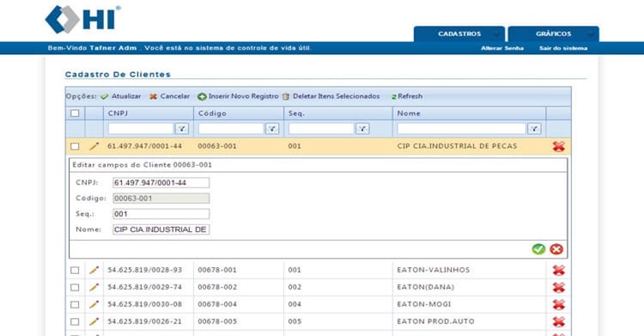The height and width of the screenshot is (336, 644).
Task: Open the CADASTROS tab menu
Action: pyautogui.click(x=459, y=34)
